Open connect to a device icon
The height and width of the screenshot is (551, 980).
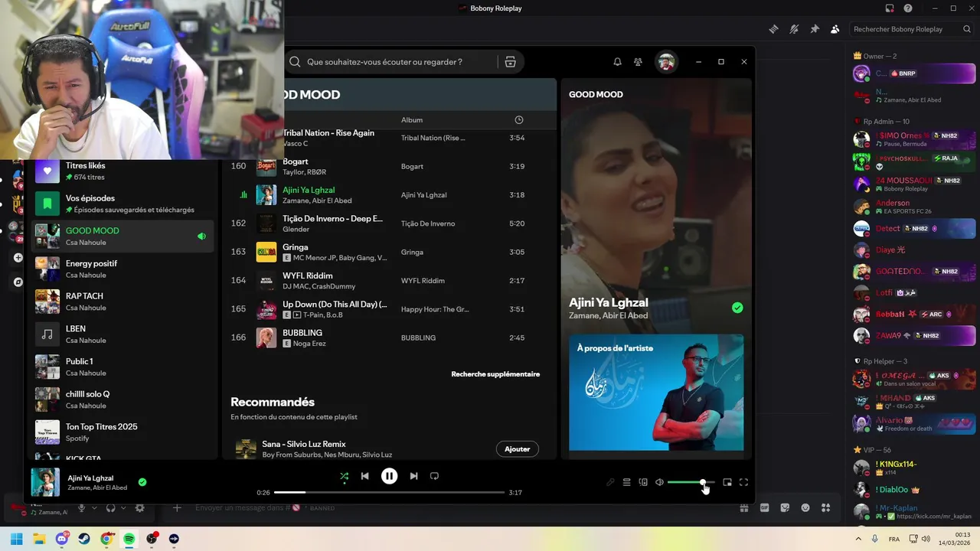pos(643,482)
